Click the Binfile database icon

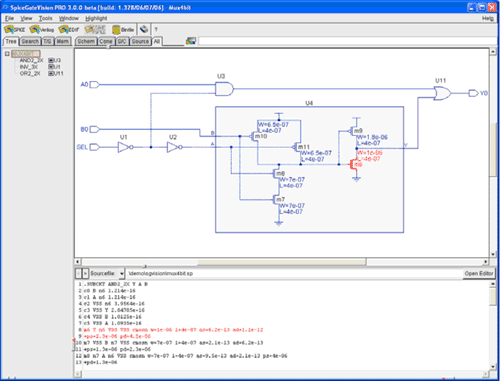(x=123, y=30)
